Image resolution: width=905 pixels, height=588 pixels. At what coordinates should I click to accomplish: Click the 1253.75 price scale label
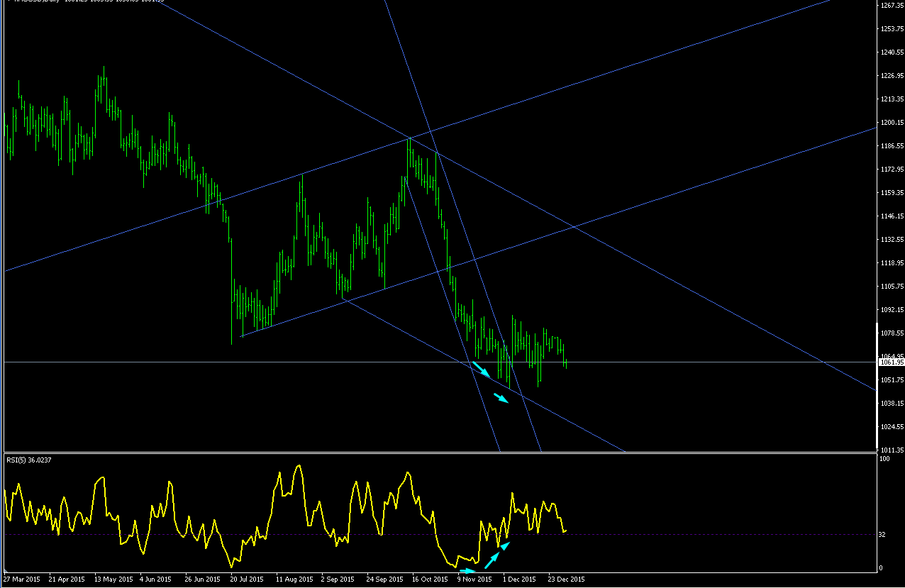(x=891, y=29)
